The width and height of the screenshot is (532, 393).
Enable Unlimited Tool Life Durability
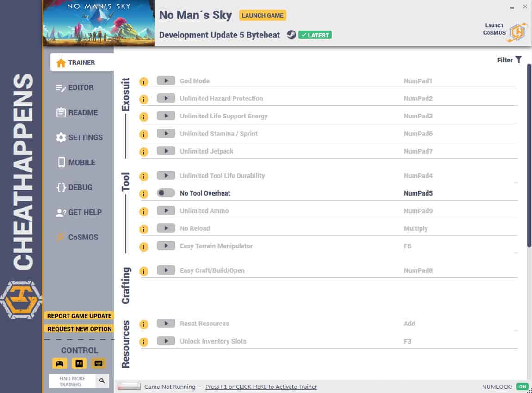(166, 175)
